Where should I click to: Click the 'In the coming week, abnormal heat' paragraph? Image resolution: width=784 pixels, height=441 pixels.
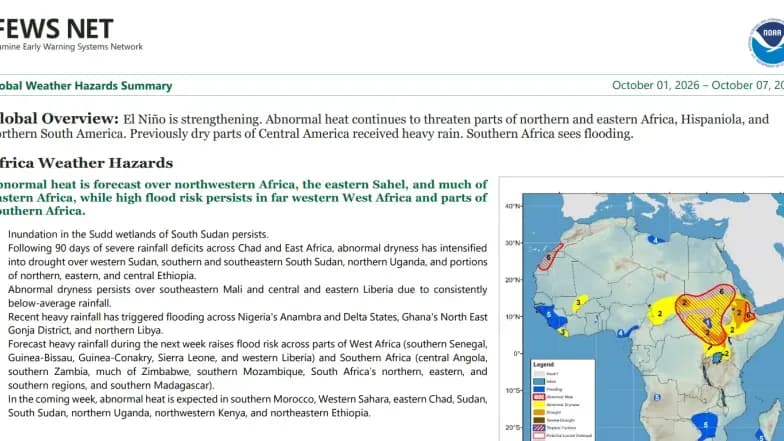[248, 406]
